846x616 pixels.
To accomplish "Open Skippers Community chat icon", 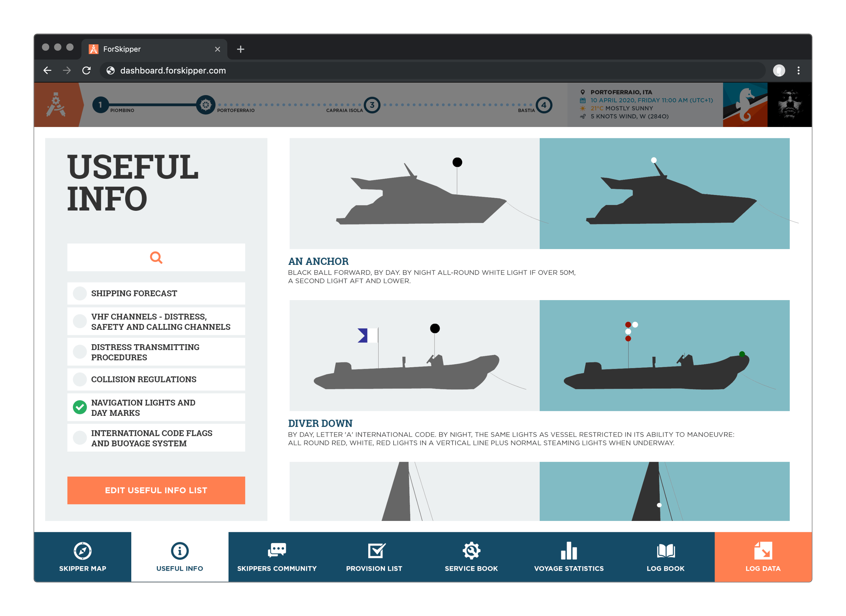I will 277,550.
